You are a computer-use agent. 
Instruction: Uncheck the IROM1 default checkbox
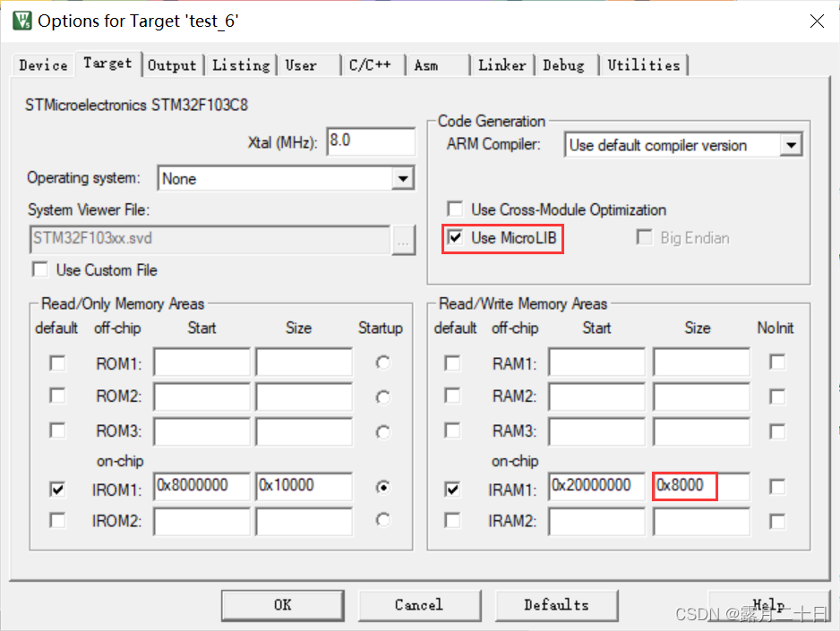57,490
